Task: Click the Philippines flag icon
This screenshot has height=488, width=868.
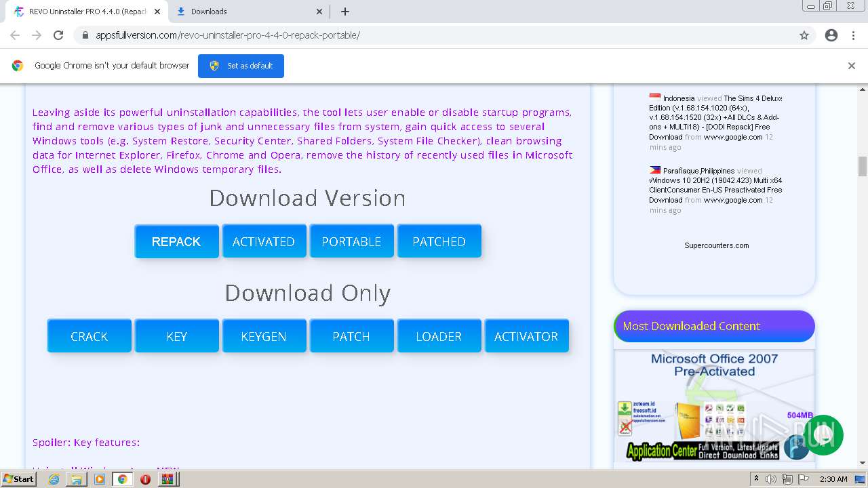Action: click(x=654, y=171)
